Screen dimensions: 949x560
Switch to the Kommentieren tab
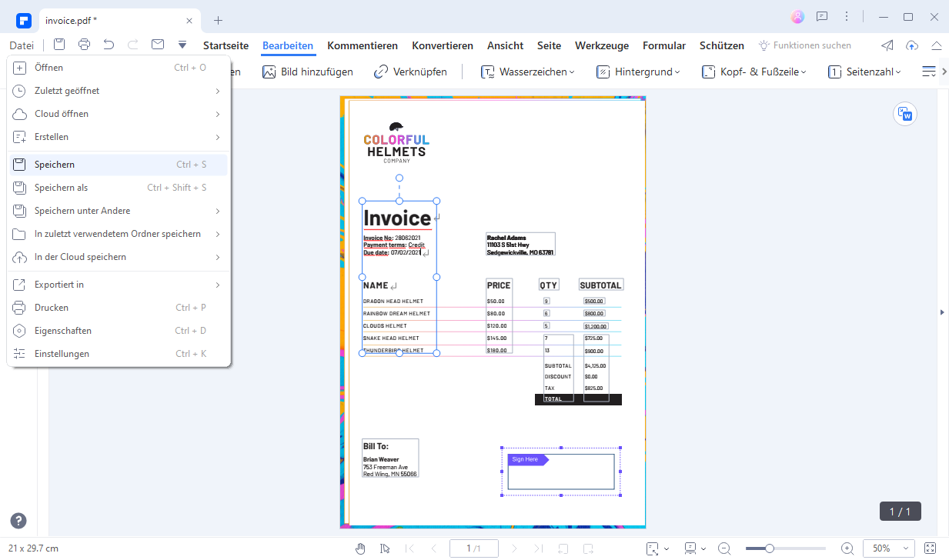(363, 45)
